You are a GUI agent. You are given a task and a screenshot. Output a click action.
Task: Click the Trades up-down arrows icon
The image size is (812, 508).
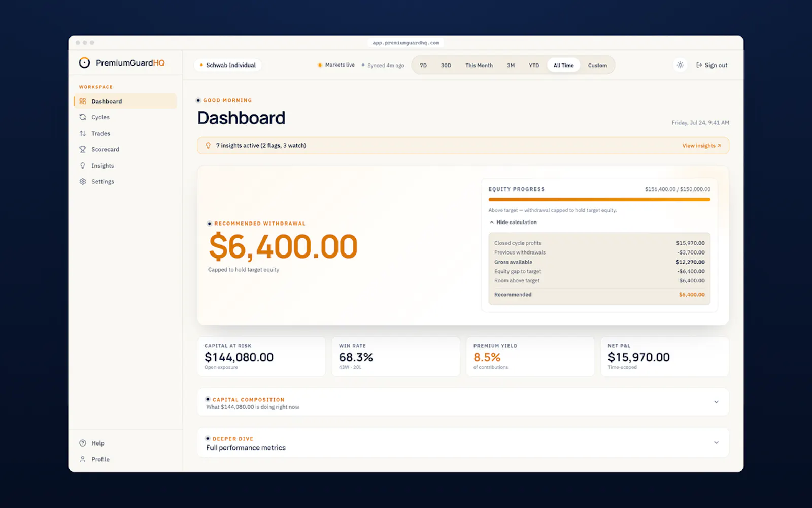tap(83, 133)
